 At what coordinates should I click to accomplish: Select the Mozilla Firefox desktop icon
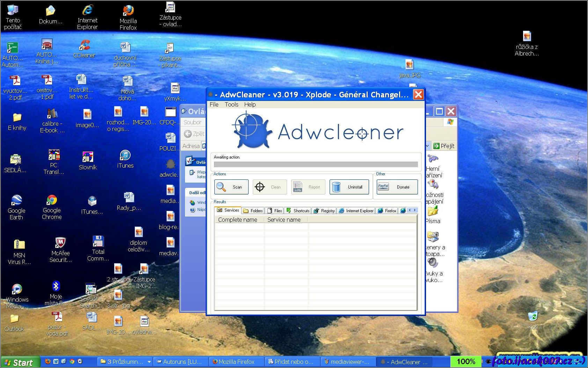pyautogui.click(x=128, y=17)
